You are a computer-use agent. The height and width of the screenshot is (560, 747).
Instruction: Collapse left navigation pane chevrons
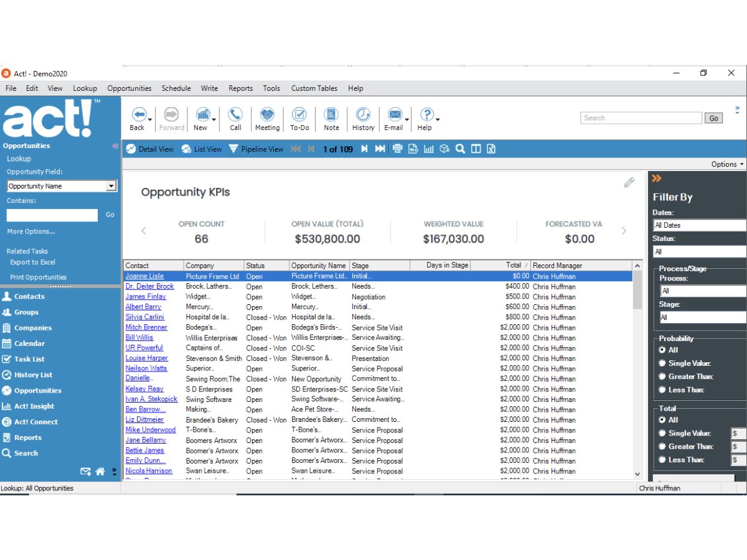(x=115, y=146)
